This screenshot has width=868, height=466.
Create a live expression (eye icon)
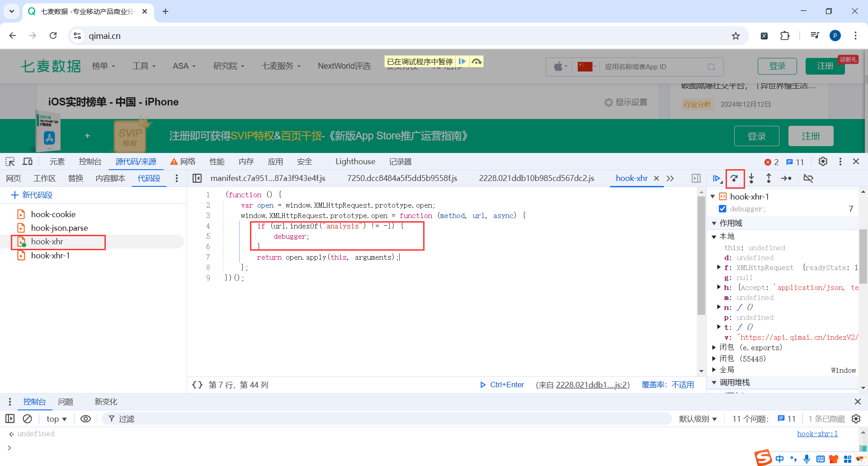85,419
